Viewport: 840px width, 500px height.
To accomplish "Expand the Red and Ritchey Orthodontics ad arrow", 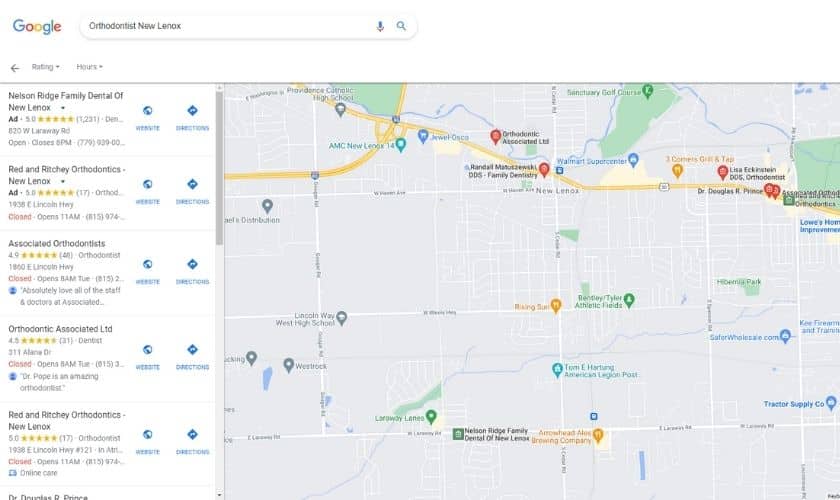I will pos(63,182).
